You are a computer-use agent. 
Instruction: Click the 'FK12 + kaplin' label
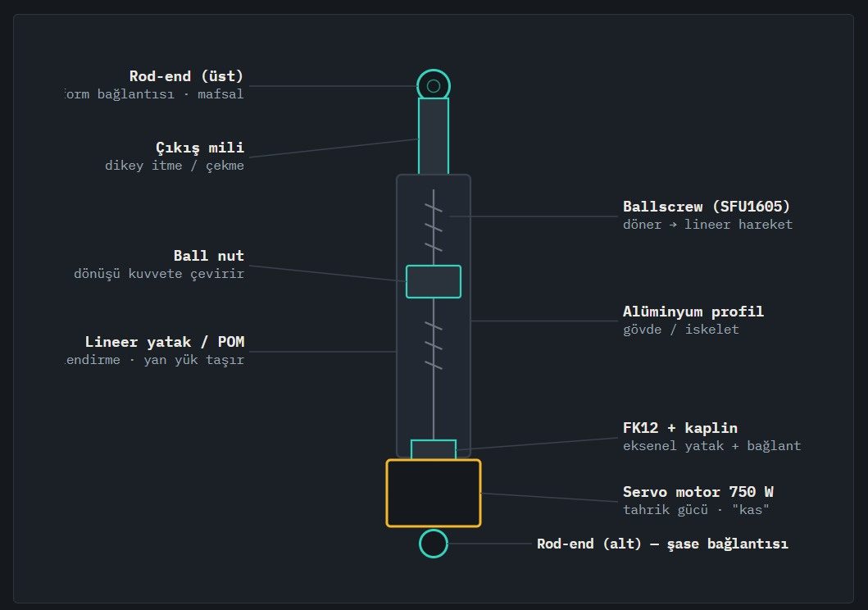click(x=679, y=428)
